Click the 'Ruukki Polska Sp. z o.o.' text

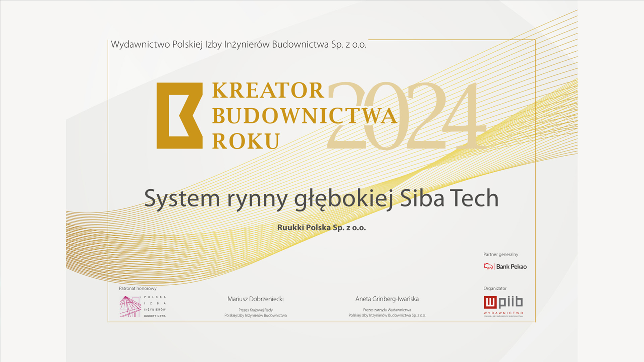coord(321,228)
